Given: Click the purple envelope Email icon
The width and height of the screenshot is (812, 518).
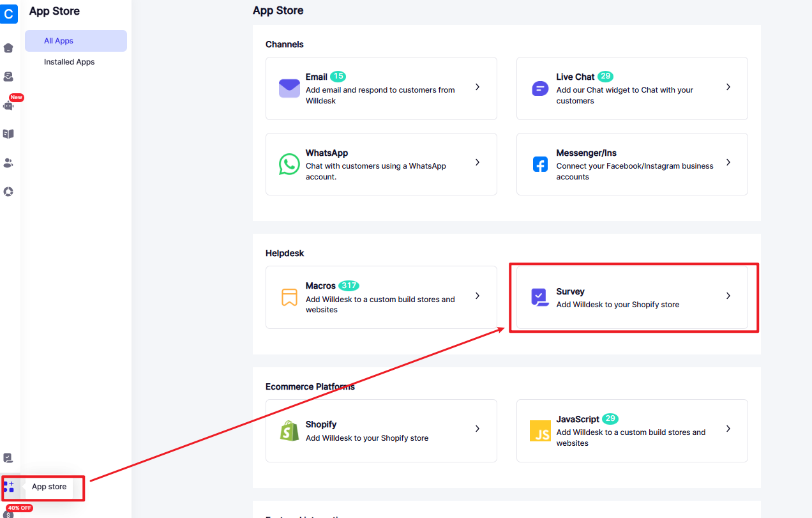Looking at the screenshot, I should (x=289, y=88).
